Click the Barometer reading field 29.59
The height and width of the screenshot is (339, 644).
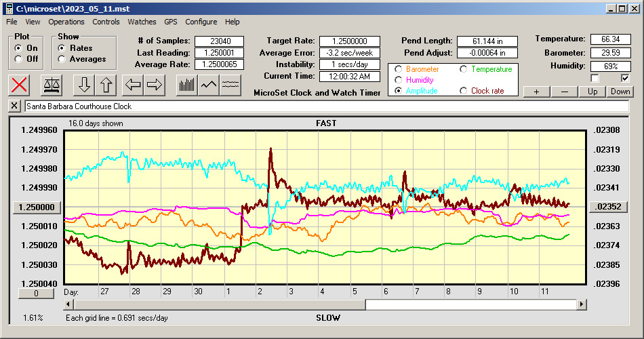point(610,53)
